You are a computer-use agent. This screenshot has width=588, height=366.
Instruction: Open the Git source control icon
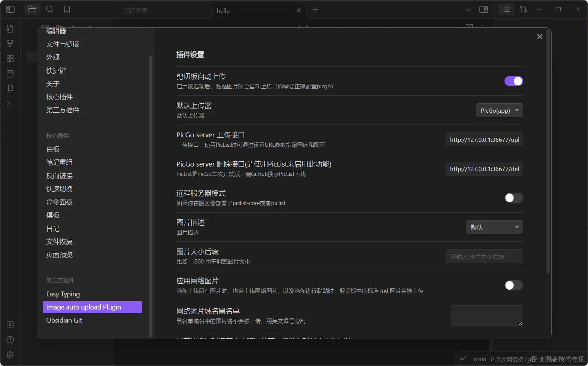click(524, 9)
